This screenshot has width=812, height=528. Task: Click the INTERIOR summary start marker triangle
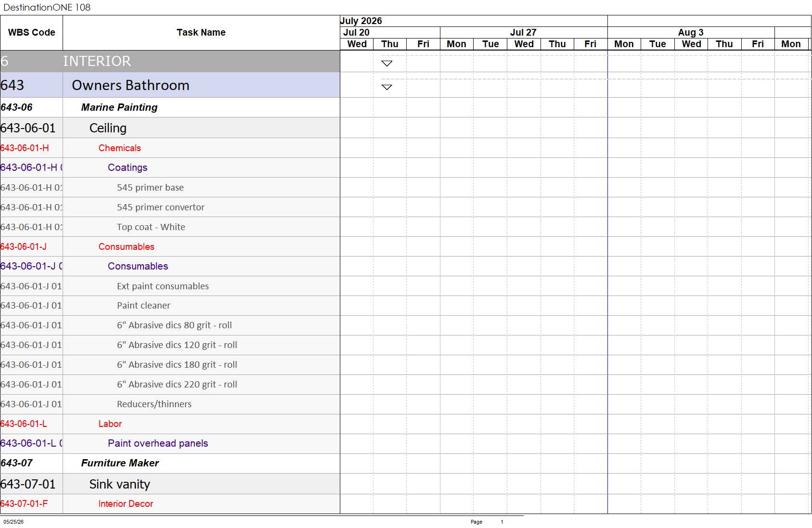[387, 63]
